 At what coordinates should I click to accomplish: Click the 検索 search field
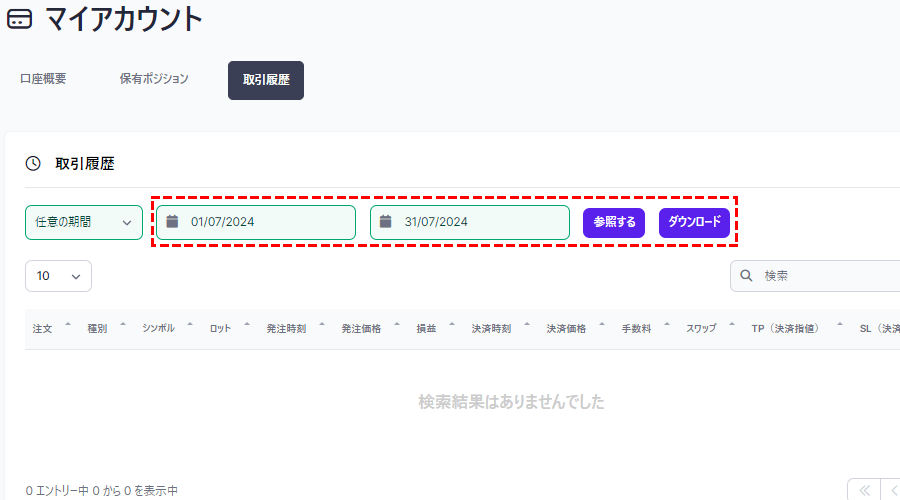pos(815,276)
